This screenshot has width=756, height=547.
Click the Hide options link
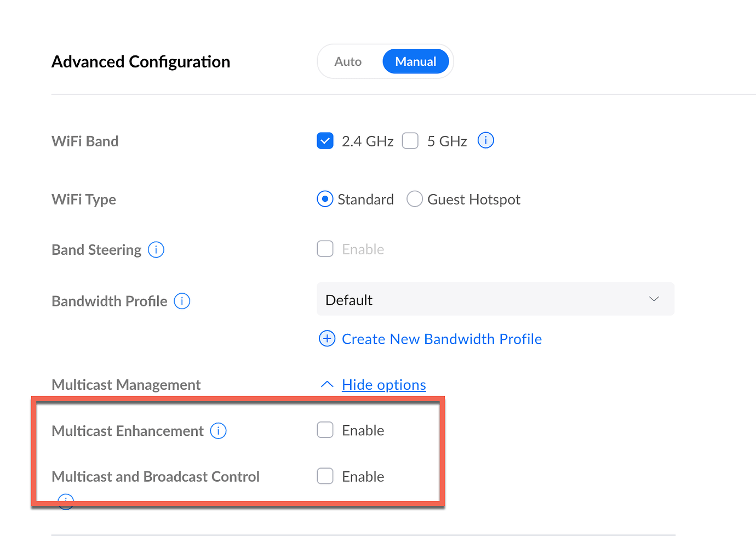point(383,385)
